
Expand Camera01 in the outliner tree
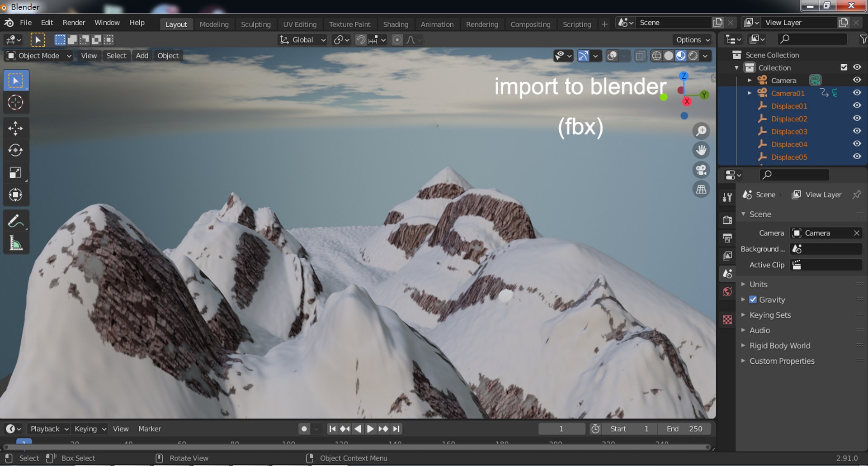(750, 93)
